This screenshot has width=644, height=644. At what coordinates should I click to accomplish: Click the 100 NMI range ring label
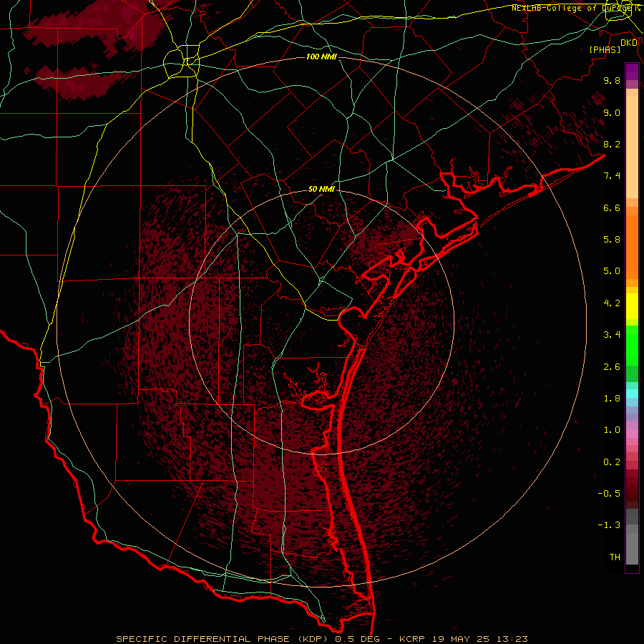[321, 57]
